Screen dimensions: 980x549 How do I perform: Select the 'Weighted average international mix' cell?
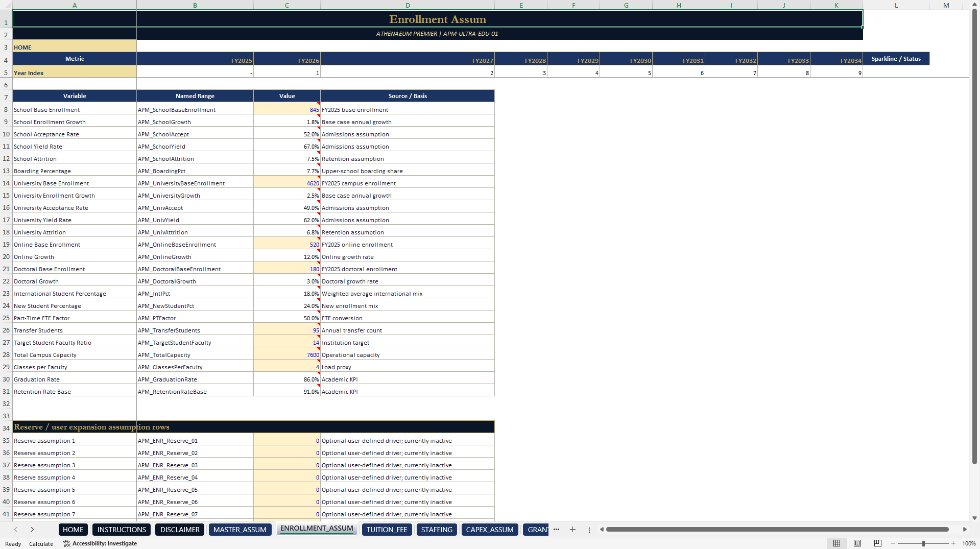pyautogui.click(x=408, y=294)
